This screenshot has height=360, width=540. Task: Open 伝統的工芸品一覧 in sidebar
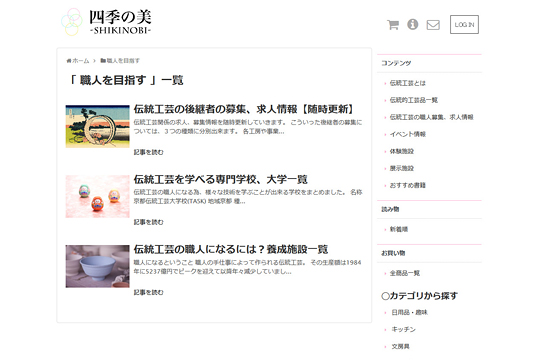[x=414, y=100]
